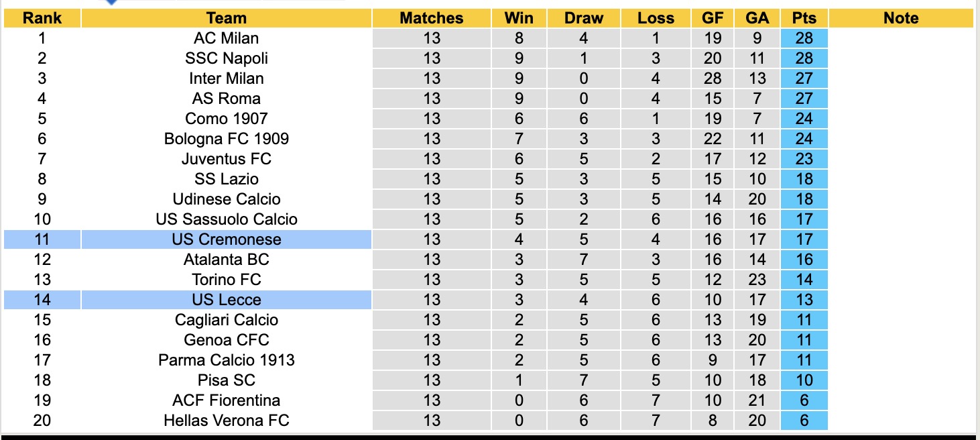Click the Rank column header
Viewport: 980px width, 440px height.
pos(42,18)
